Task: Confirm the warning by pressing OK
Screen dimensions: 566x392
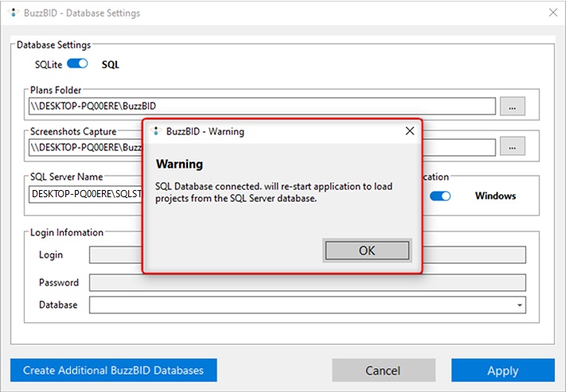Action: click(366, 250)
